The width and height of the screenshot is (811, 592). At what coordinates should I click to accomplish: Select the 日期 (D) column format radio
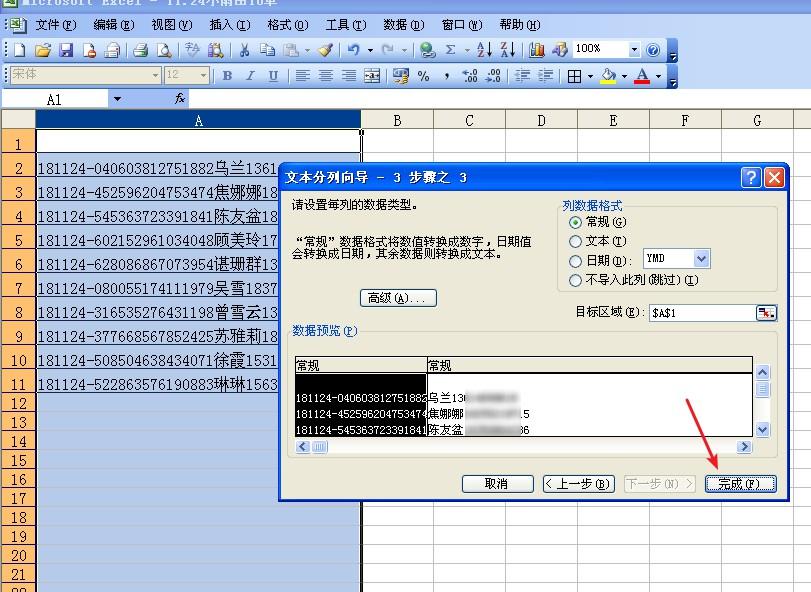[x=575, y=261]
